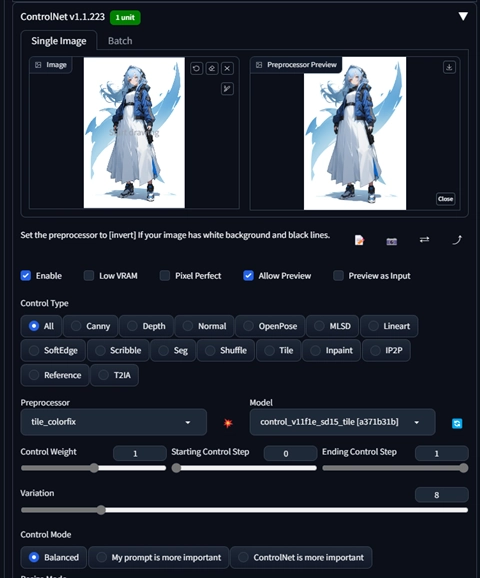
Task: Toggle the Allow Preview checkbox
Action: (x=248, y=276)
